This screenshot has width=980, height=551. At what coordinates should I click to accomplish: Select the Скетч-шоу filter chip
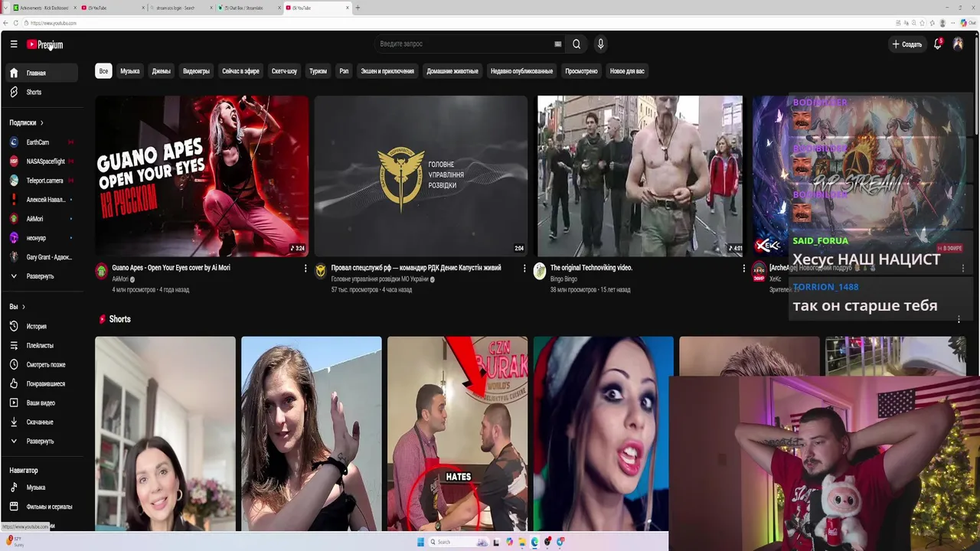[284, 71]
